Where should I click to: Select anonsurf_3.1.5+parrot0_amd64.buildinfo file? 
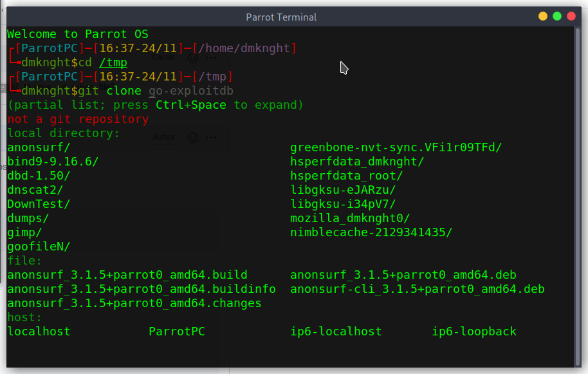pos(142,289)
